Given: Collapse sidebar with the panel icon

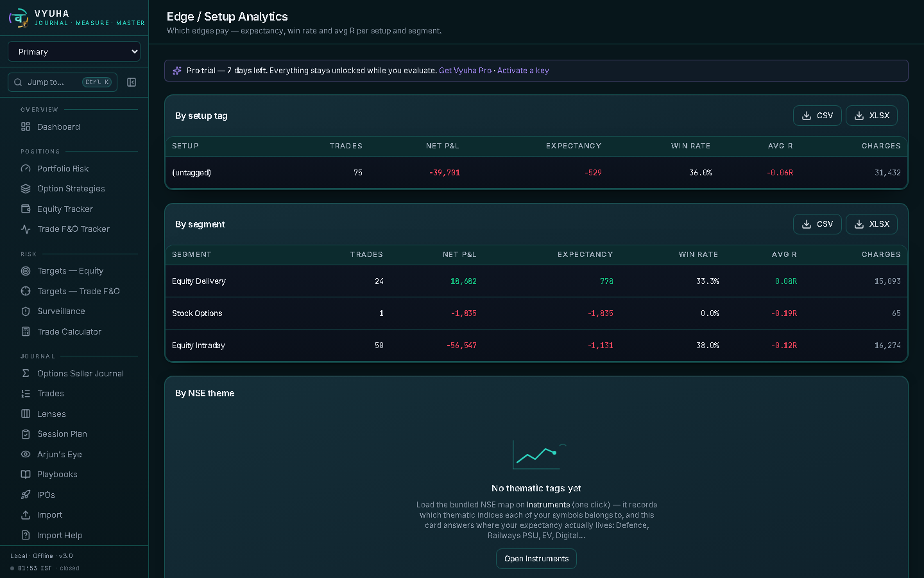Looking at the screenshot, I should click(x=132, y=82).
